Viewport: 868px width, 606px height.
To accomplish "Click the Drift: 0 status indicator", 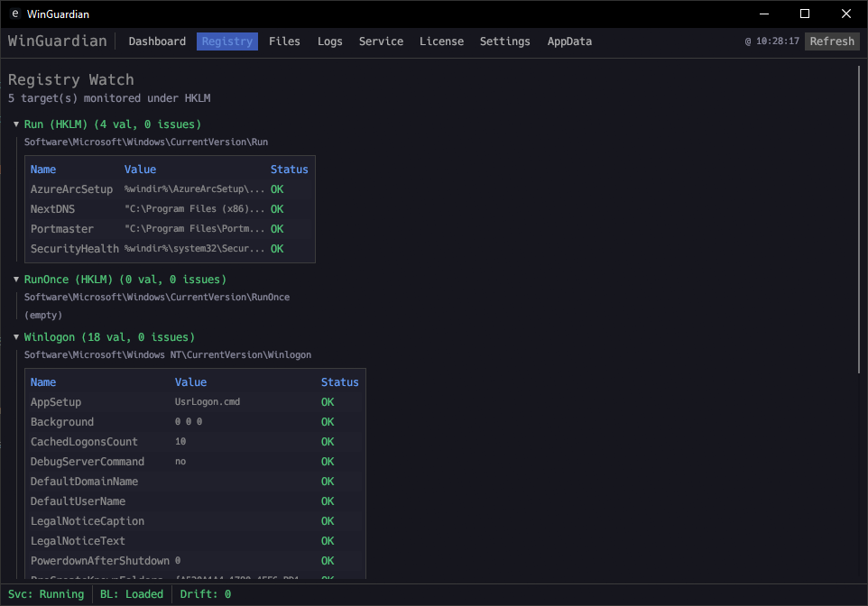I will coord(205,594).
